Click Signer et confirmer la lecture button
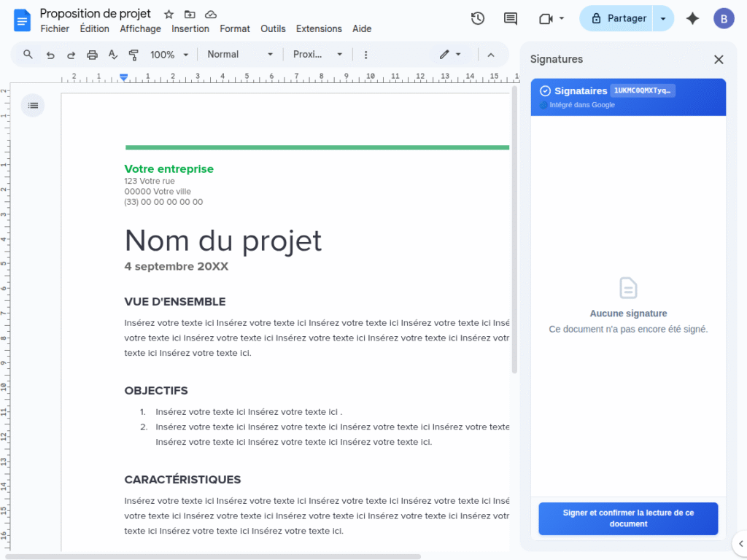 click(628, 518)
